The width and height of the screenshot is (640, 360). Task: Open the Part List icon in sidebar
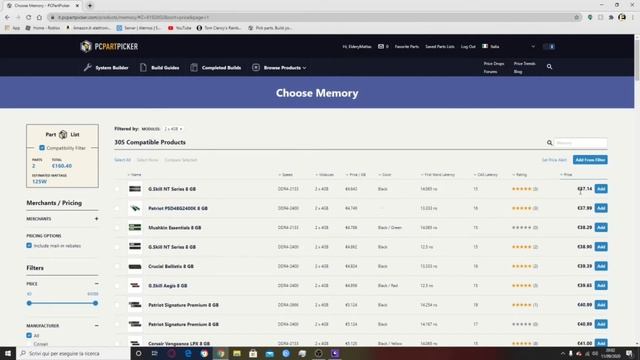[x=63, y=134]
